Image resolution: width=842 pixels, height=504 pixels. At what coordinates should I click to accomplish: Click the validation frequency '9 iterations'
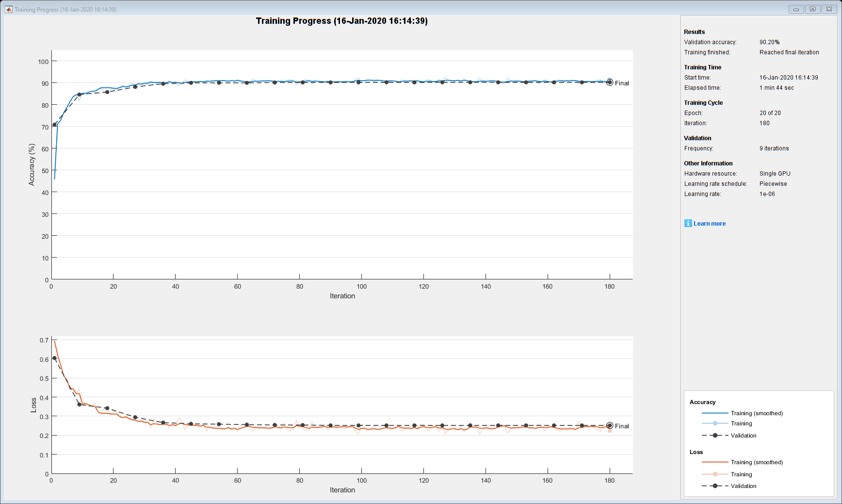pos(774,148)
